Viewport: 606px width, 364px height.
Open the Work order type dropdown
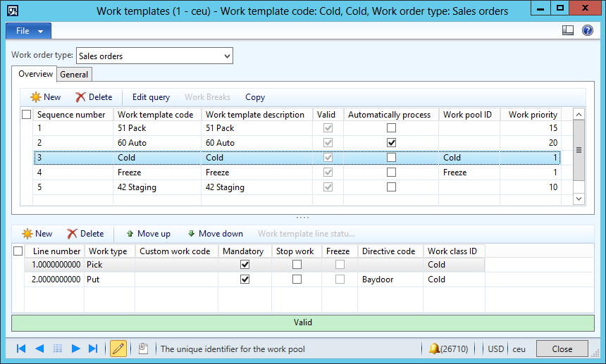pos(226,56)
